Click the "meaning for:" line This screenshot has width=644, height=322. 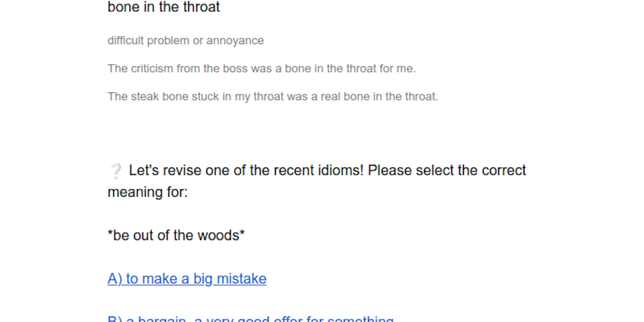click(148, 192)
